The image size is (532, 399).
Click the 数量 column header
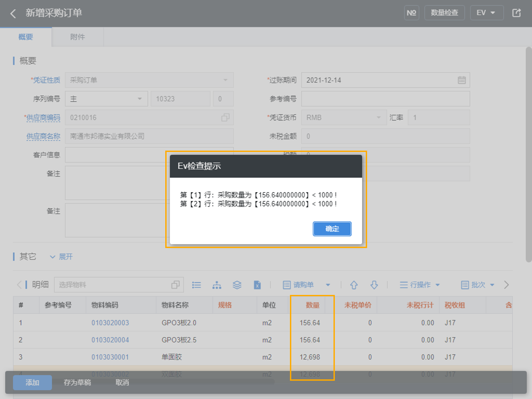313,305
